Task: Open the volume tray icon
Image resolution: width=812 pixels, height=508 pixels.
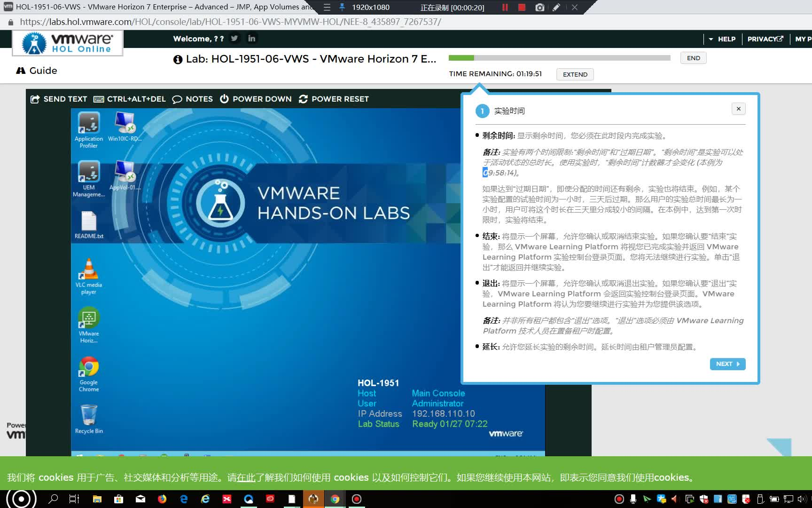Action: [802, 499]
